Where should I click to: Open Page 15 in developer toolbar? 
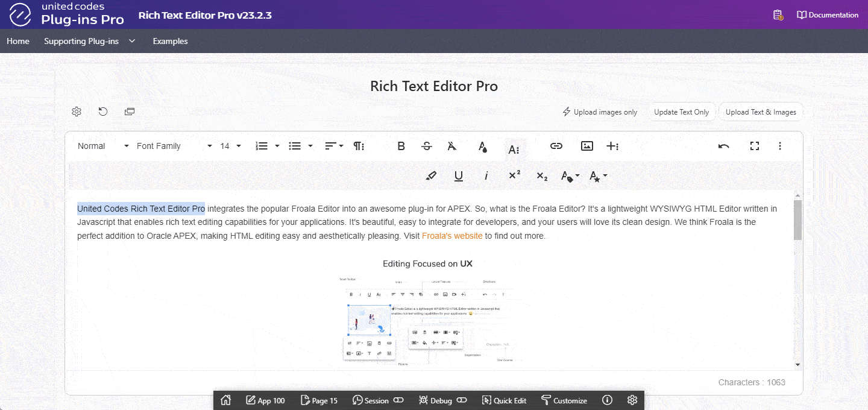(319, 400)
